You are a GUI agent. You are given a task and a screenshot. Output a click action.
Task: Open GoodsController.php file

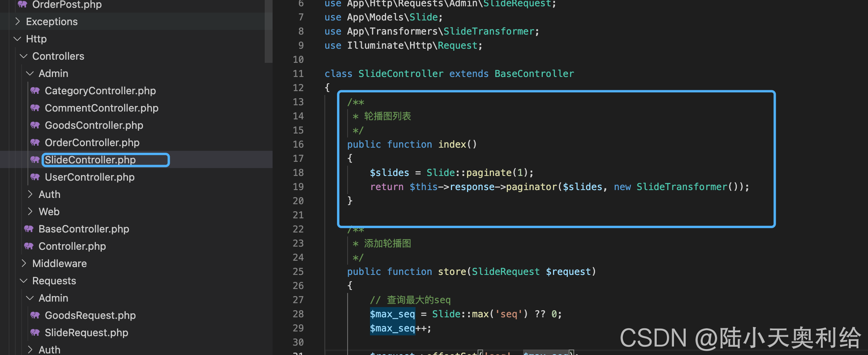click(94, 125)
